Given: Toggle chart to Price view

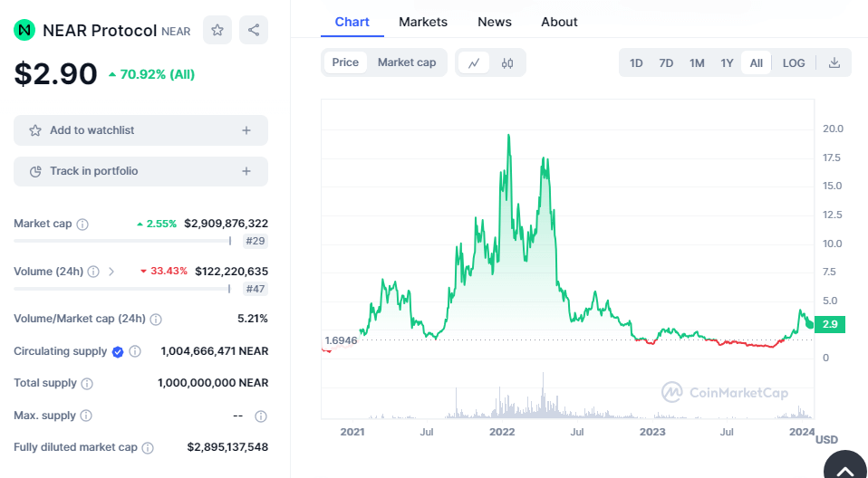Looking at the screenshot, I should (345, 62).
